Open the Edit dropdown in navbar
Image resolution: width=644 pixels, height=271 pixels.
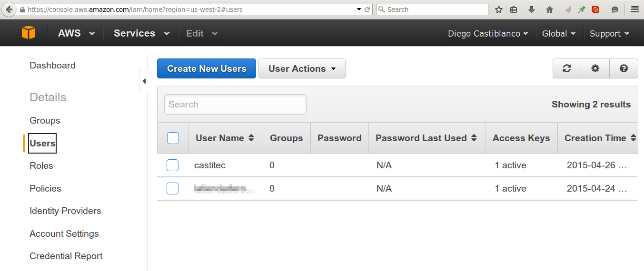pos(202,33)
